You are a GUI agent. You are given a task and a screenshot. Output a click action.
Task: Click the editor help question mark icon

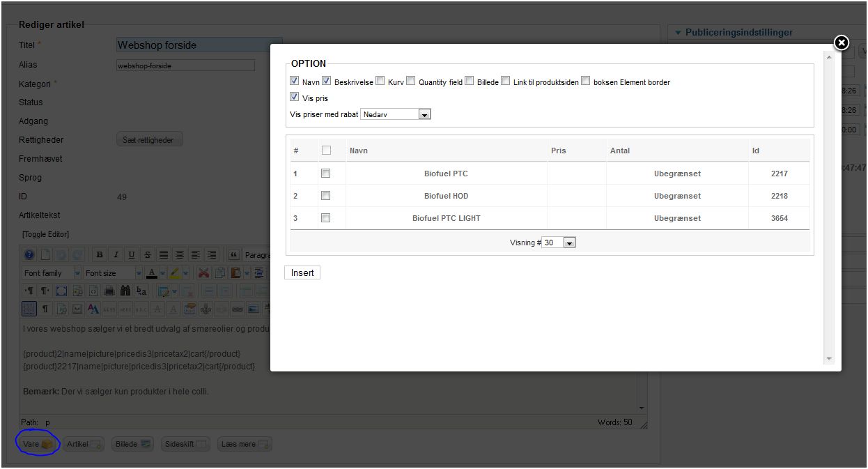point(29,255)
